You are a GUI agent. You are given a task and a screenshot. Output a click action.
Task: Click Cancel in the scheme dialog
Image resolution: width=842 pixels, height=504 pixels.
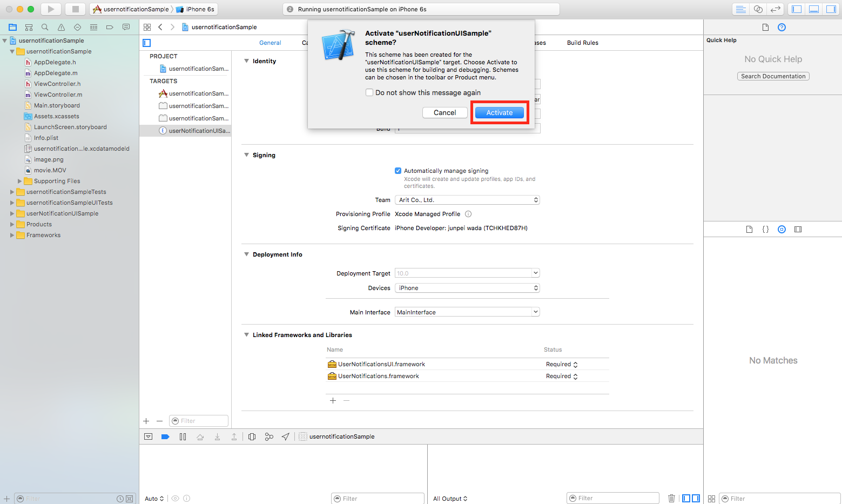[445, 112]
